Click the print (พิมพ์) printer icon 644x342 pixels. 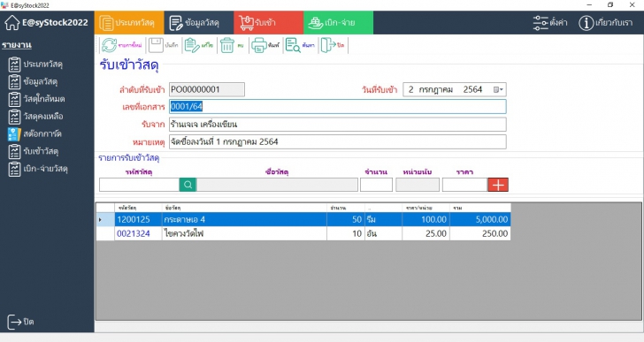click(259, 45)
